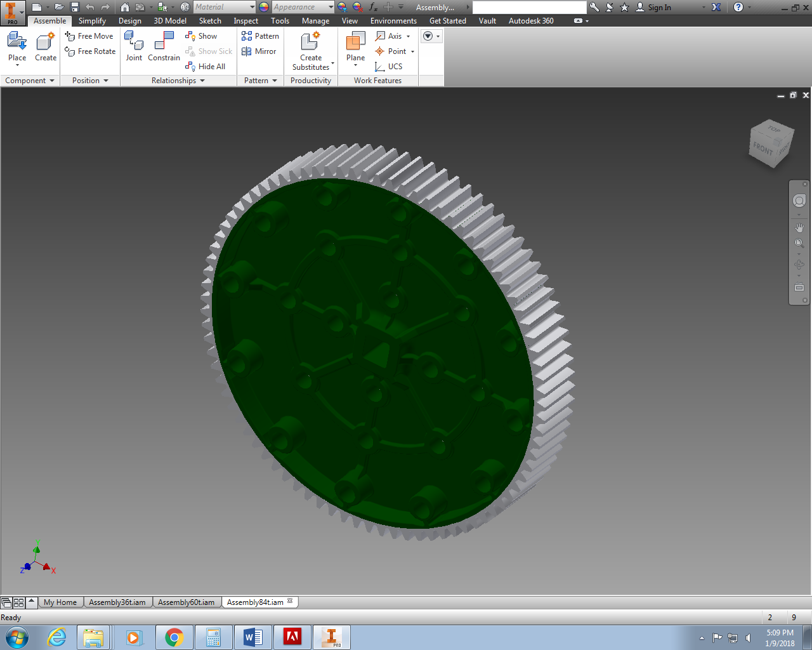Click the ViewCube FRONT face
The height and width of the screenshot is (650, 812).
tap(763, 150)
